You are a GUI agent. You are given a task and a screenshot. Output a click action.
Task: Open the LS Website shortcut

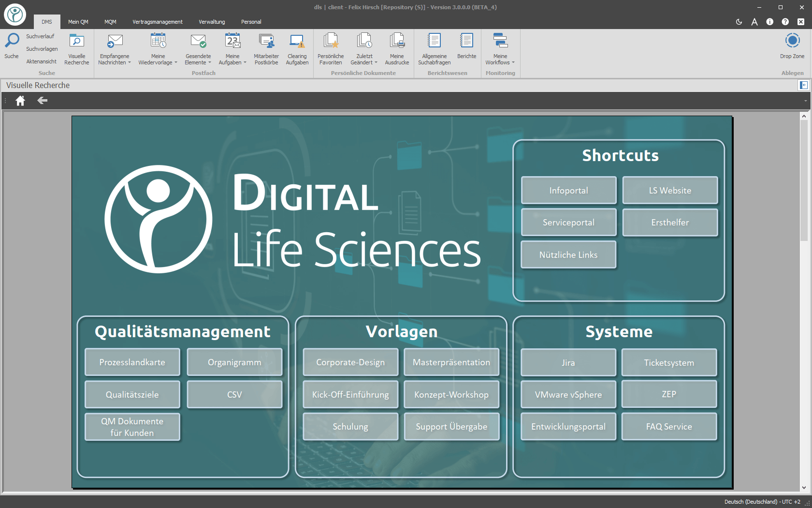(x=670, y=190)
